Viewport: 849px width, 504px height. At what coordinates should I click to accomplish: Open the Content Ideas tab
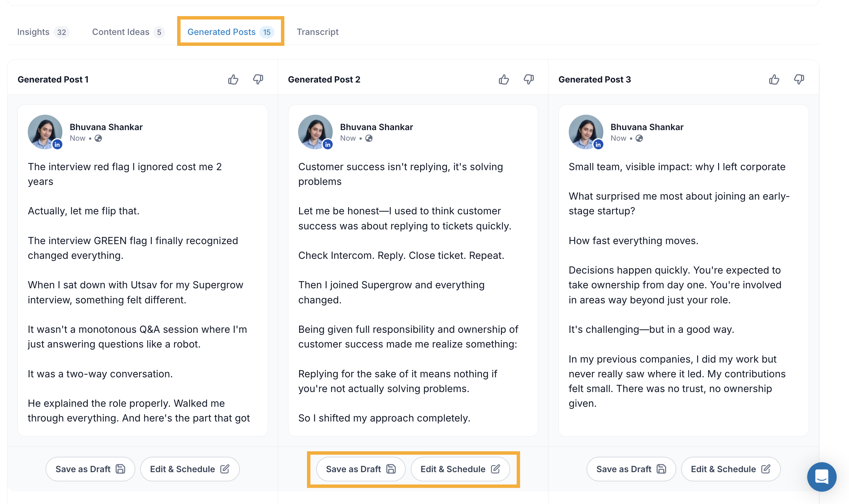coord(128,32)
